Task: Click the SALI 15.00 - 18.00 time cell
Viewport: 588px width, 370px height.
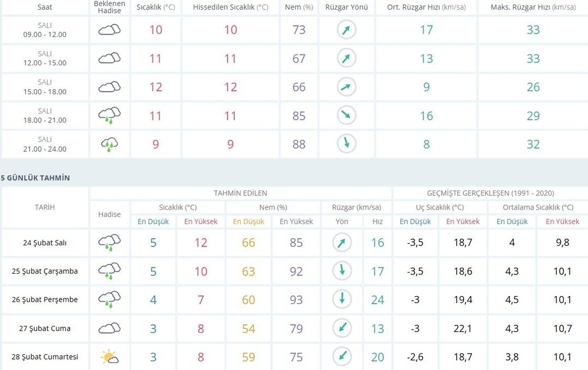Action: [45, 87]
